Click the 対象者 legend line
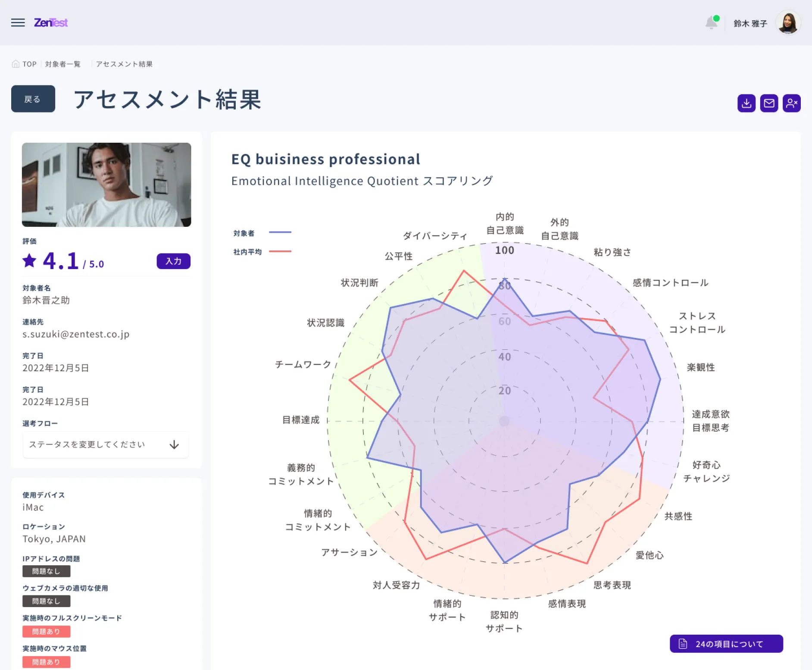The width and height of the screenshot is (812, 670). coord(280,232)
